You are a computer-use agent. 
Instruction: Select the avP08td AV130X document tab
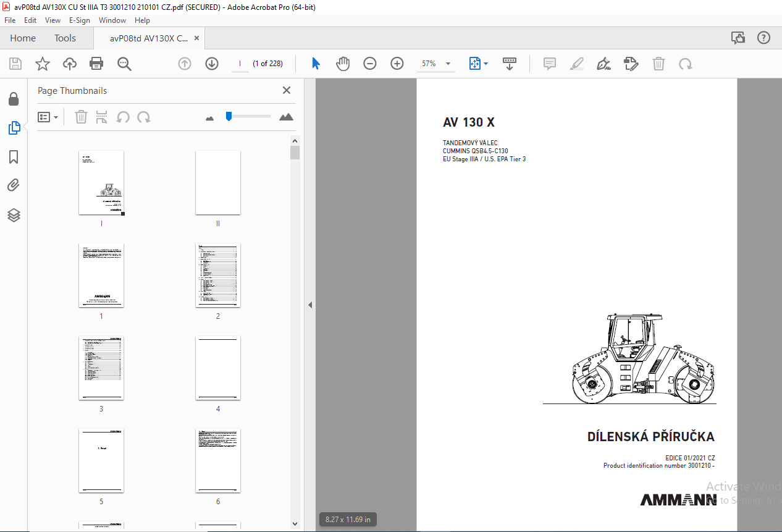pos(149,38)
